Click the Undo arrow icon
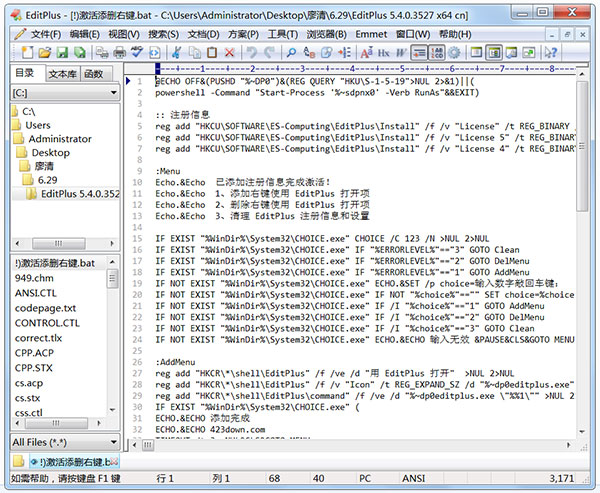 point(251,52)
